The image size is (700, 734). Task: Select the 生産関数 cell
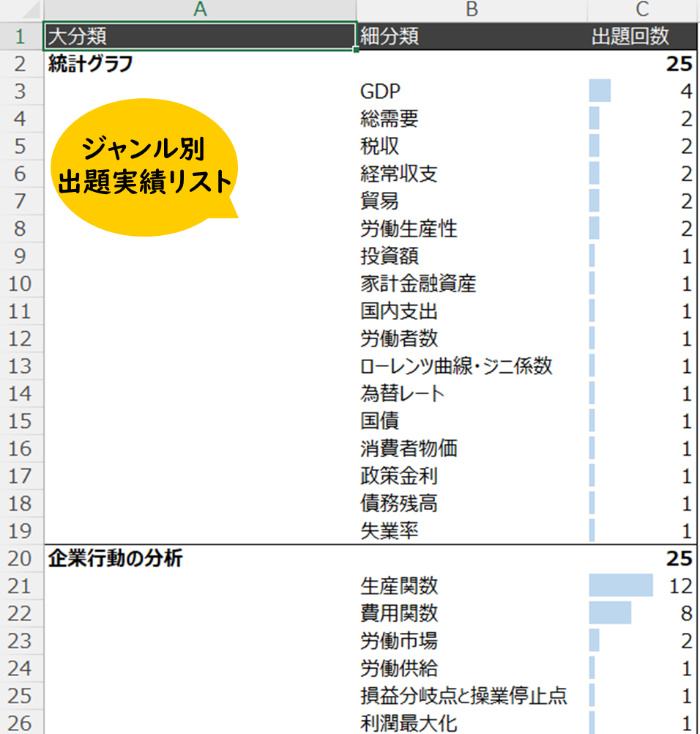tap(472, 586)
